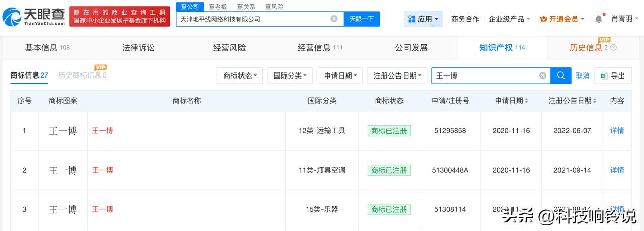Image resolution: width=644 pixels, height=231 pixels.
Task: Switch to the 知识产权 tab
Action: [502, 48]
